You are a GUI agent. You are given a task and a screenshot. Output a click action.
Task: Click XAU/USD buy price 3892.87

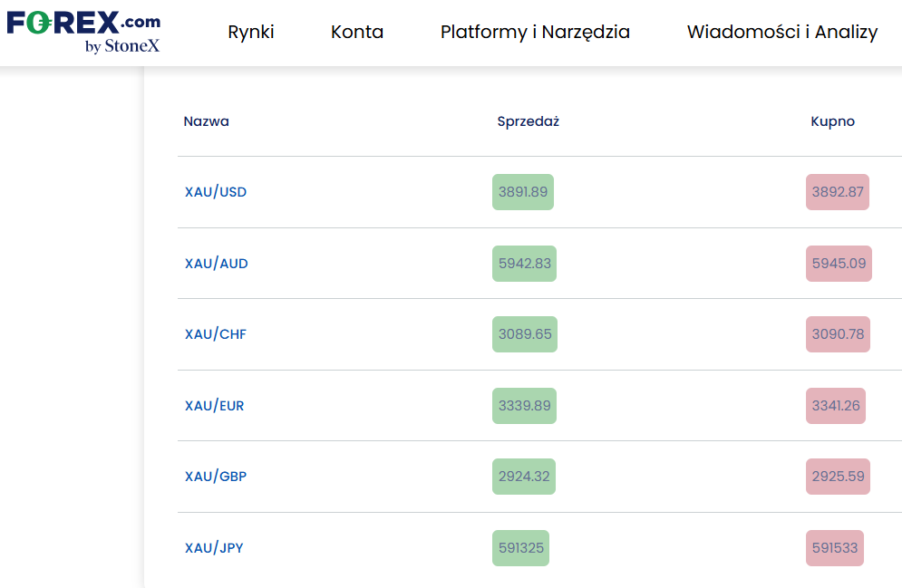click(x=838, y=192)
